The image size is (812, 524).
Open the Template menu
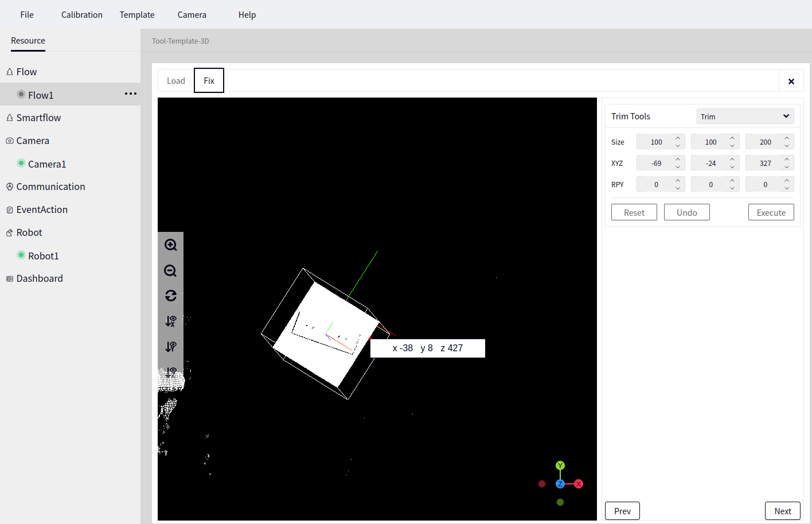137,14
